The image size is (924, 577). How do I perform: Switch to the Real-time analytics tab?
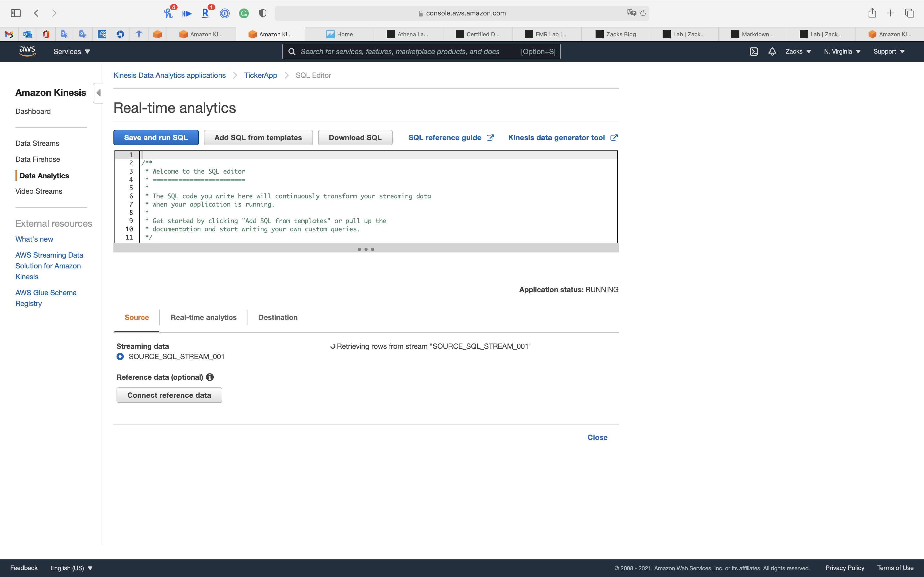[x=203, y=318]
